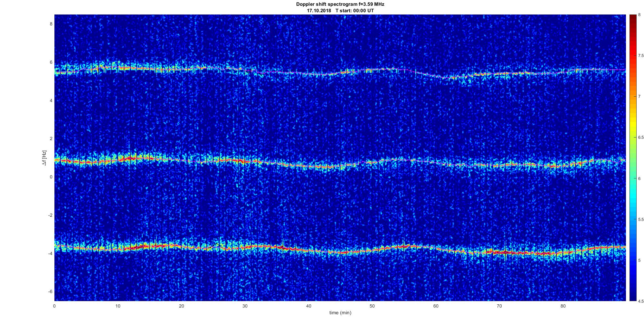The image size is (644, 323).
Task: Click the y-axis label 'Δf [Hz]'
Action: click(x=45, y=158)
